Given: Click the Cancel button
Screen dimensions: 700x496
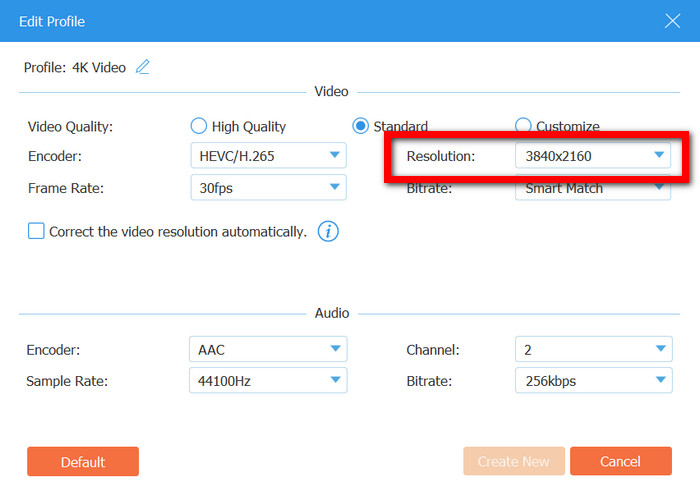Looking at the screenshot, I should (620, 461).
